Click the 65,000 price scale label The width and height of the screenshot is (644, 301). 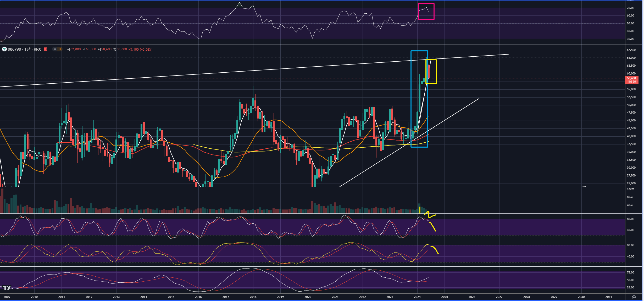pos(631,58)
